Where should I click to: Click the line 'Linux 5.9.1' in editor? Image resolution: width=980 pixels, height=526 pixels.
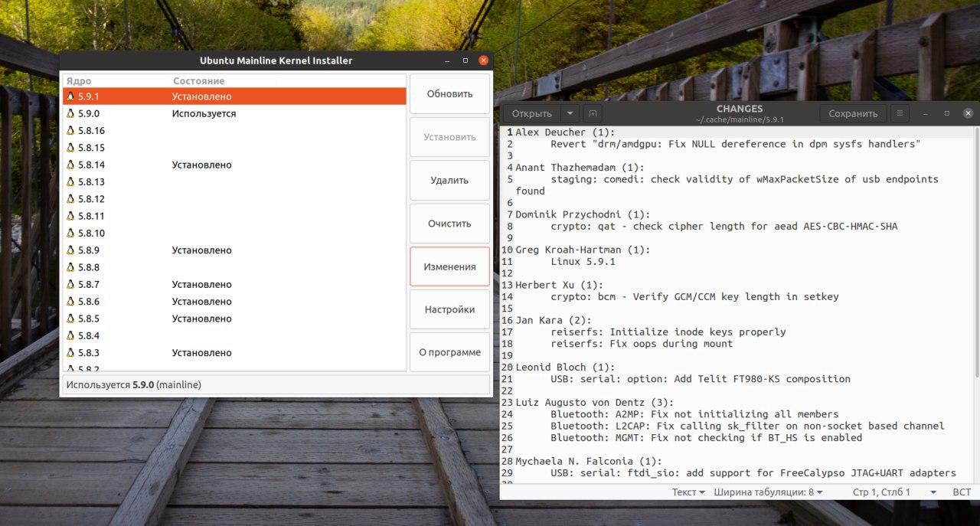(x=583, y=262)
